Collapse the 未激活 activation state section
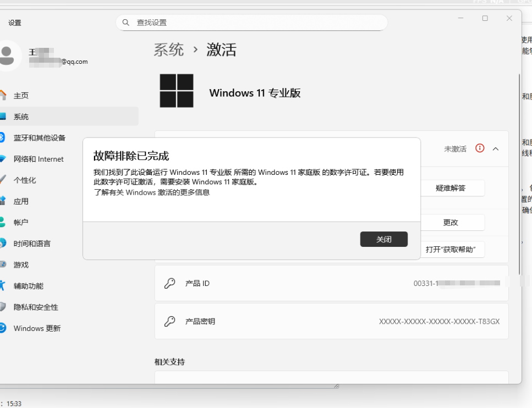532x408 pixels. click(x=495, y=148)
